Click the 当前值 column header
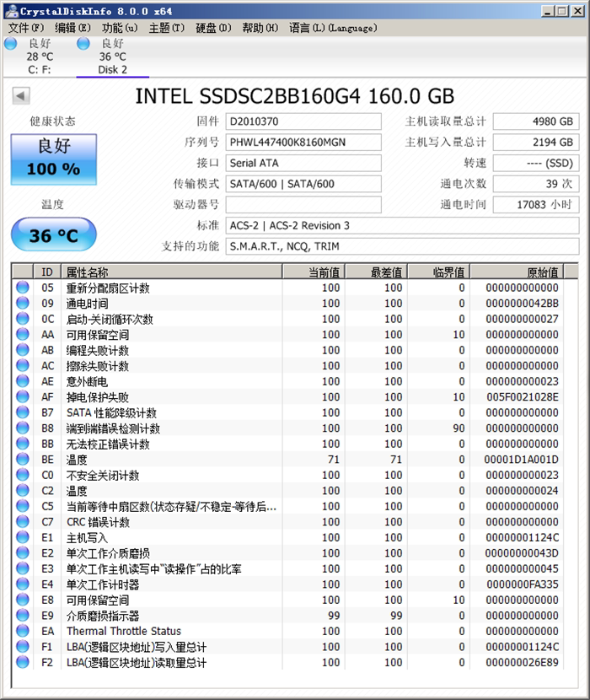This screenshot has width=590, height=700. (314, 272)
